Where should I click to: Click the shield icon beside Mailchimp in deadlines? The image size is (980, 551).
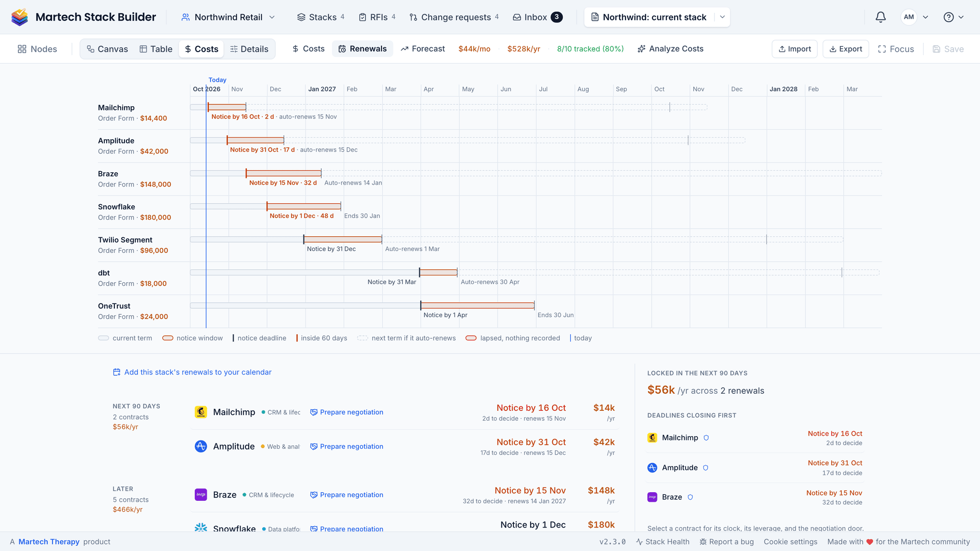(706, 438)
